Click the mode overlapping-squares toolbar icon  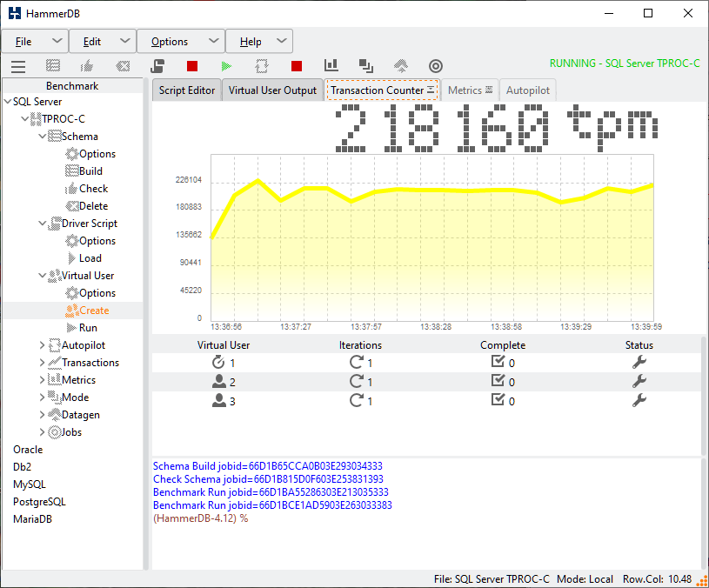(365, 66)
